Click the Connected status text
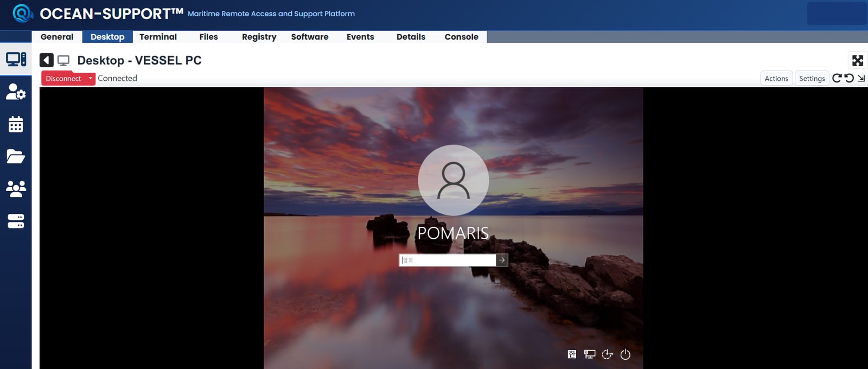The image size is (868, 369). click(117, 78)
